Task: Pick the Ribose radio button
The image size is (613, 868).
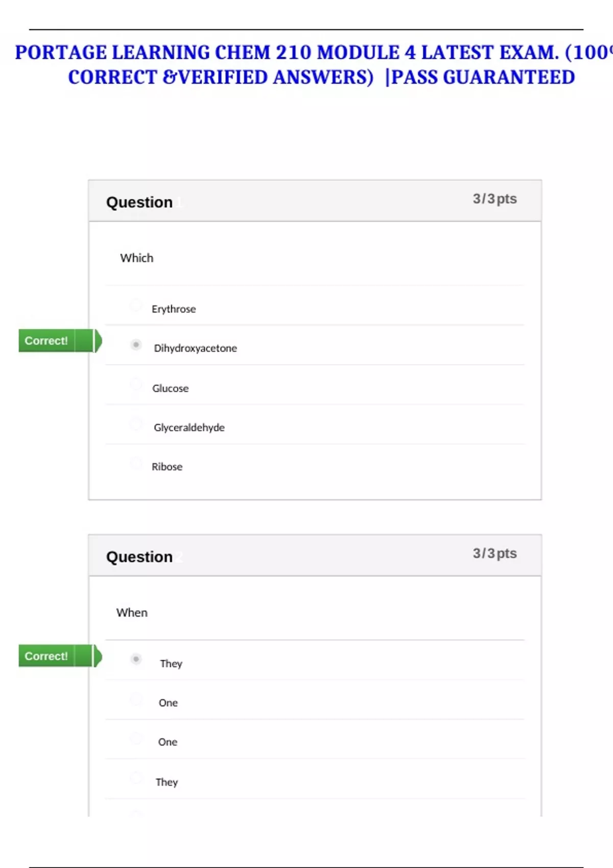Action: click(x=136, y=463)
